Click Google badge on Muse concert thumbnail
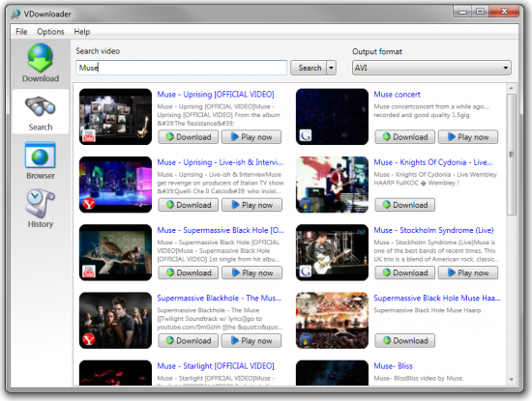 tap(306, 135)
